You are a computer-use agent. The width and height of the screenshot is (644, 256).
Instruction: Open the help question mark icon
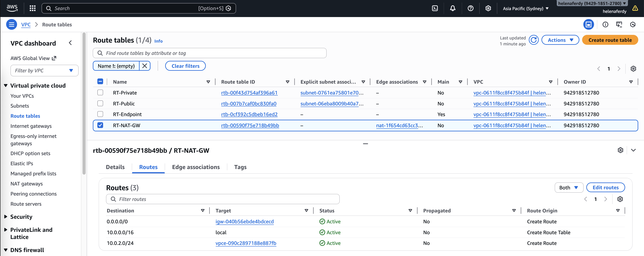[x=470, y=8]
